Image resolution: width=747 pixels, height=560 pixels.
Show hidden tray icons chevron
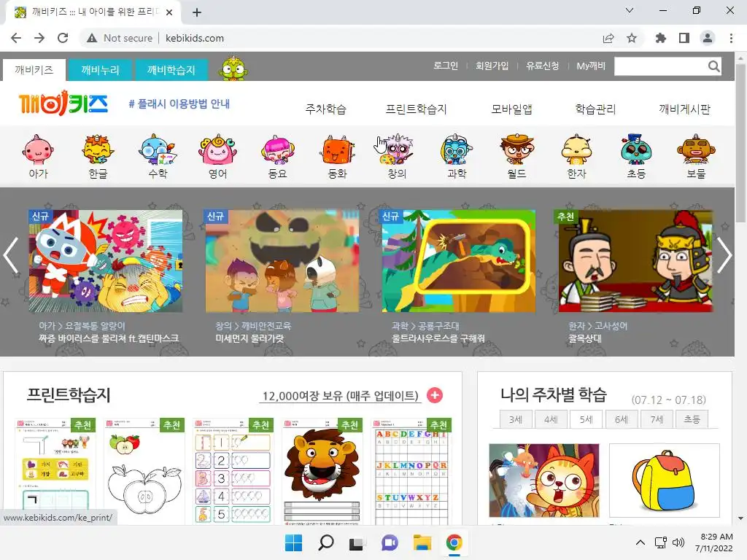[640, 542]
